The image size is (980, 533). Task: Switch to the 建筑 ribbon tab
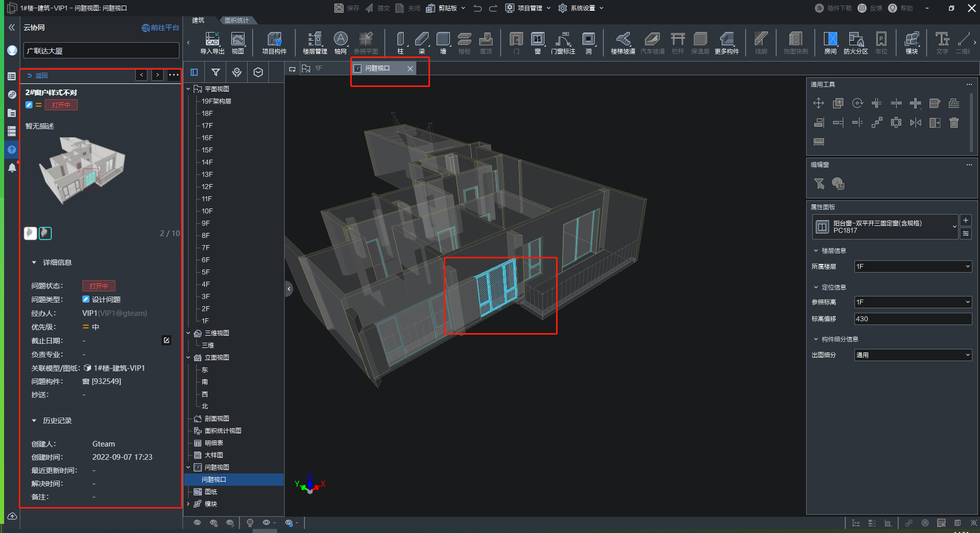coord(198,20)
